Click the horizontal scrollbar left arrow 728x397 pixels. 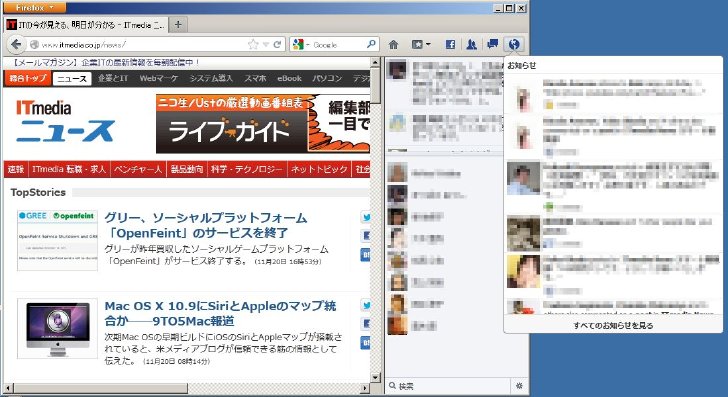point(8,388)
